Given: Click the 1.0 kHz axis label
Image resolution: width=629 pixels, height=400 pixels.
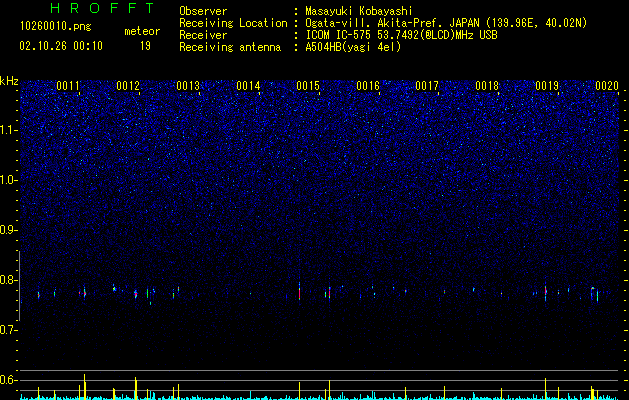Looking at the screenshot, I should coord(9,180).
